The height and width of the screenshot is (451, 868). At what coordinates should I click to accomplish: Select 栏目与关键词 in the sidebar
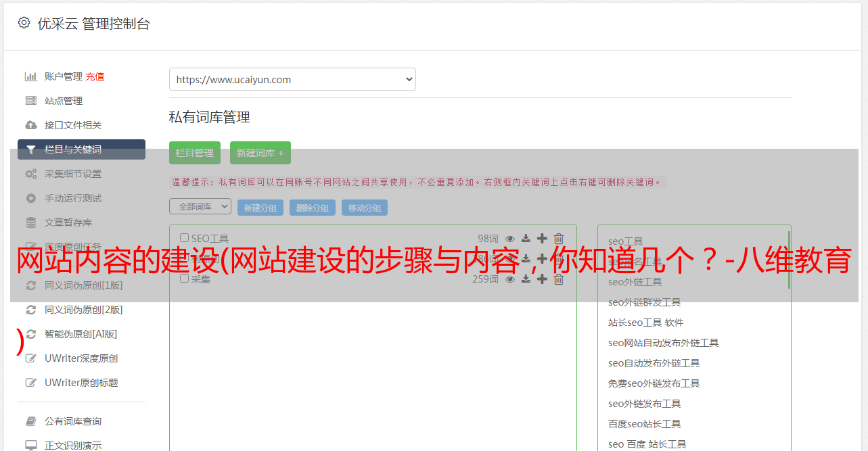pyautogui.click(x=81, y=149)
